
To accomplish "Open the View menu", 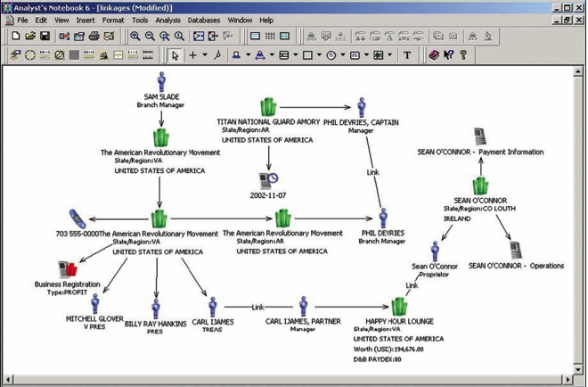I will coord(61,21).
